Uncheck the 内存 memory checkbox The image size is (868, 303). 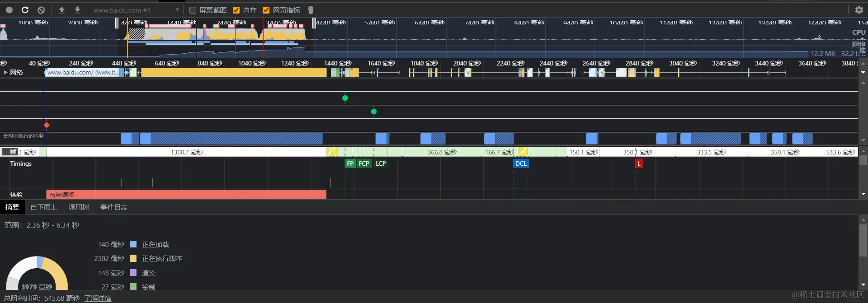pos(236,10)
